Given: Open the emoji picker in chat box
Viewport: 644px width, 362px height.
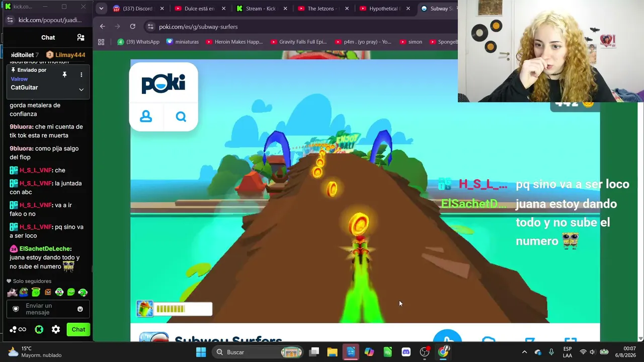Looking at the screenshot, I should click(80, 309).
